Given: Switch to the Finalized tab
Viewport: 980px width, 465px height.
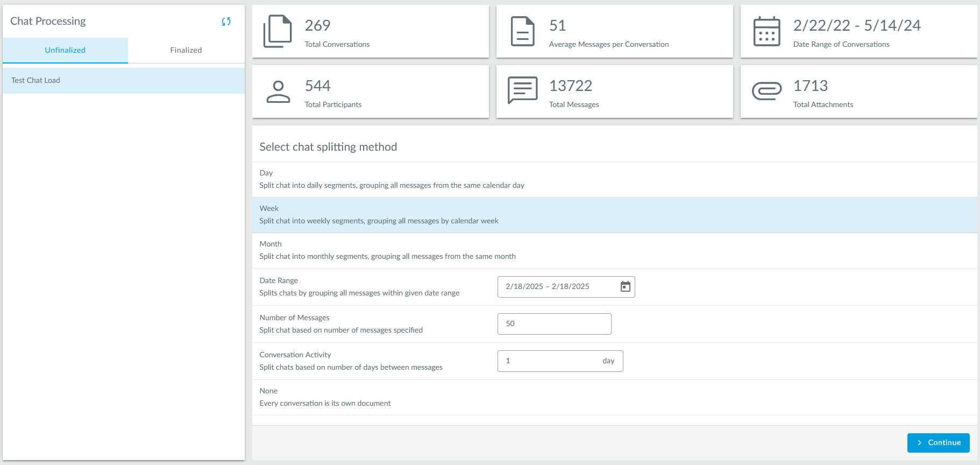Looking at the screenshot, I should coord(186,50).
